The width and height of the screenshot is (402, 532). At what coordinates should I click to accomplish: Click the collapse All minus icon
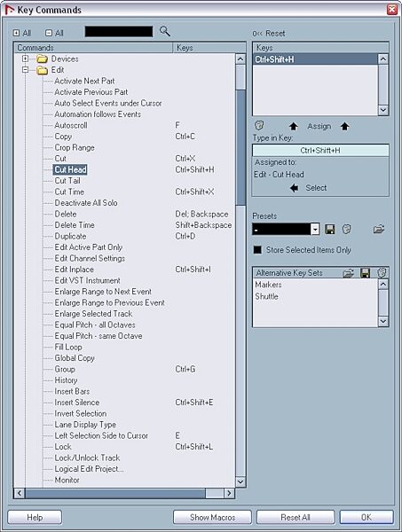49,33
